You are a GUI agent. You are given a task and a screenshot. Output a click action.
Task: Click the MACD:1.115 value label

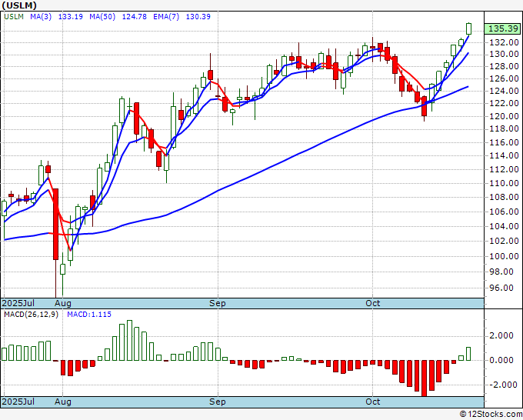tap(89, 315)
